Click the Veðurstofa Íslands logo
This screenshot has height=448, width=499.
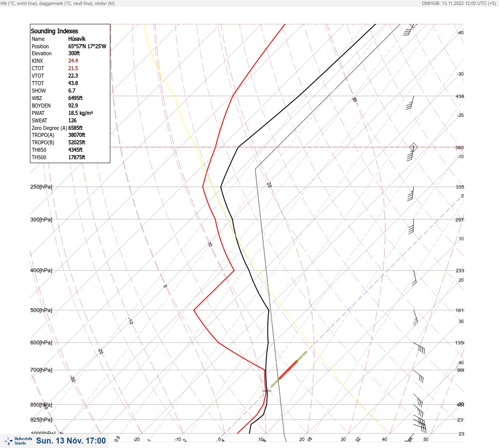pyautogui.click(x=18, y=441)
